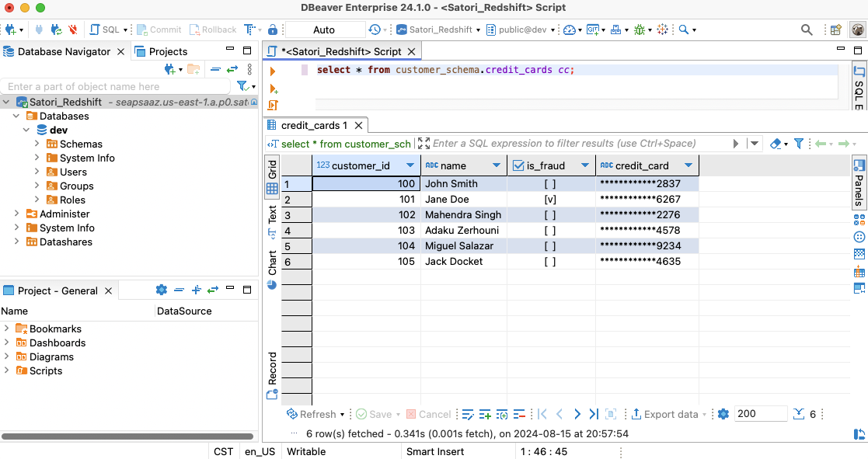Open the customer_id column sort dropdown
Image resolution: width=868 pixels, height=459 pixels.
(x=410, y=165)
